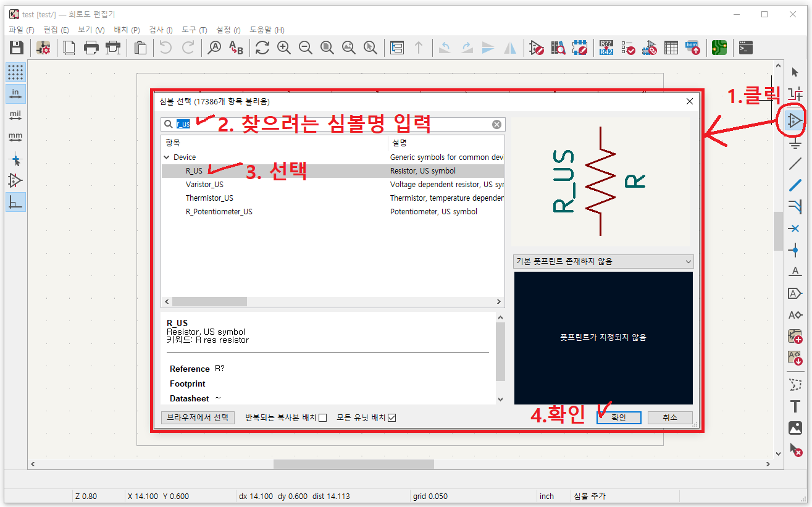The width and height of the screenshot is (812, 507).
Task: Open the 보기 (V) menu
Action: coord(91,30)
